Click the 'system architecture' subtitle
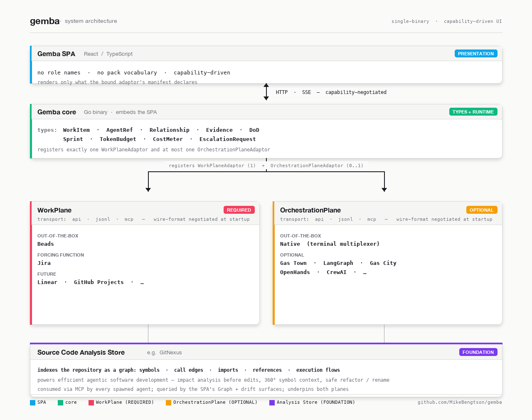 coord(91,21)
